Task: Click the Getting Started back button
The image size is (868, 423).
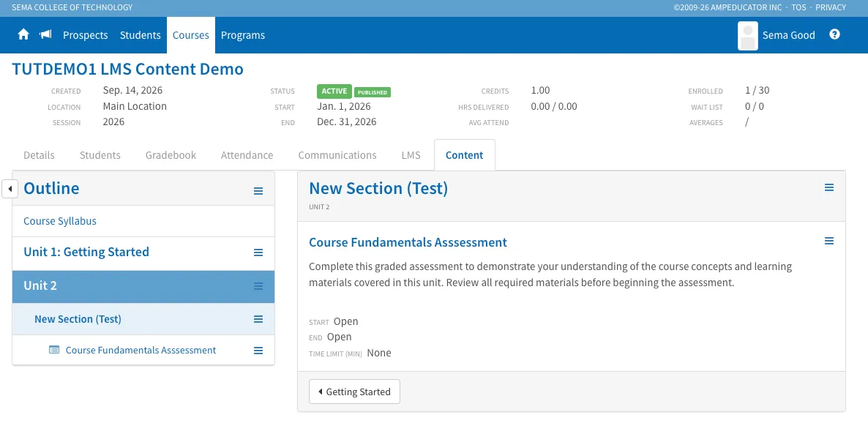Action: click(354, 392)
